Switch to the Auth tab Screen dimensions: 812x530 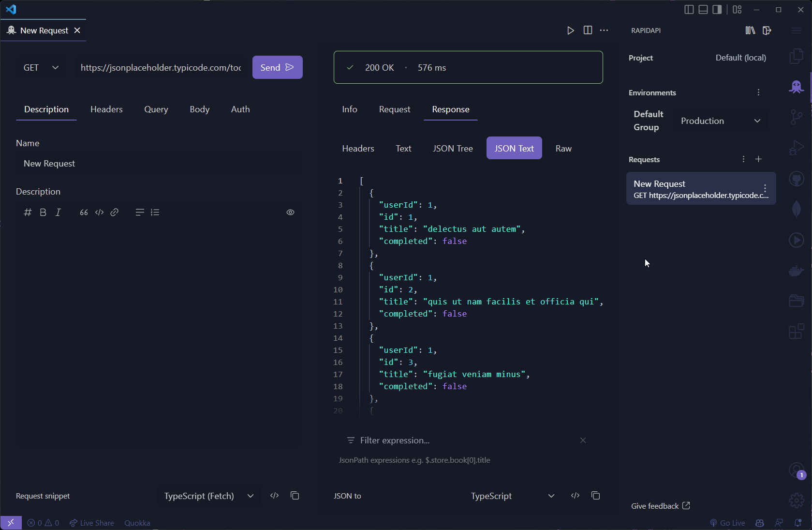240,109
